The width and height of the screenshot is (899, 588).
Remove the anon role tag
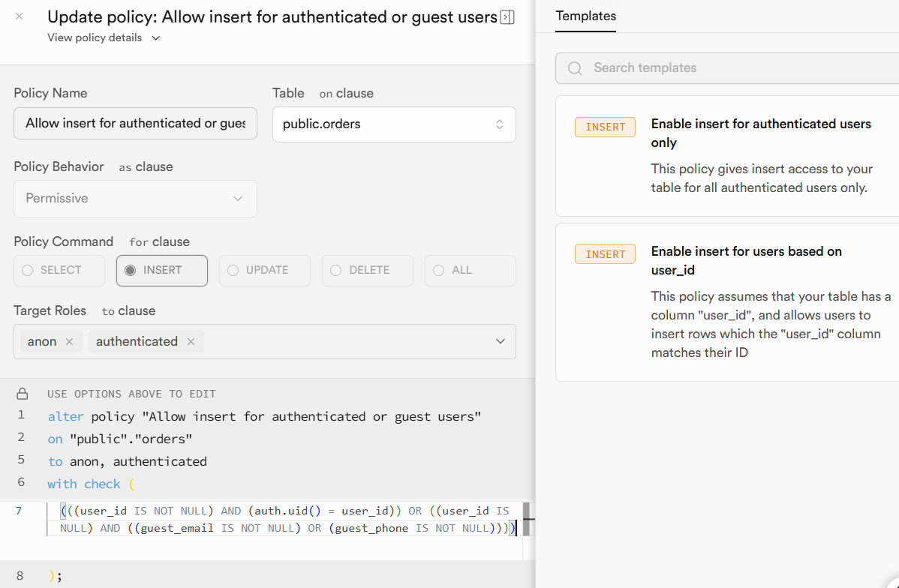(x=69, y=342)
